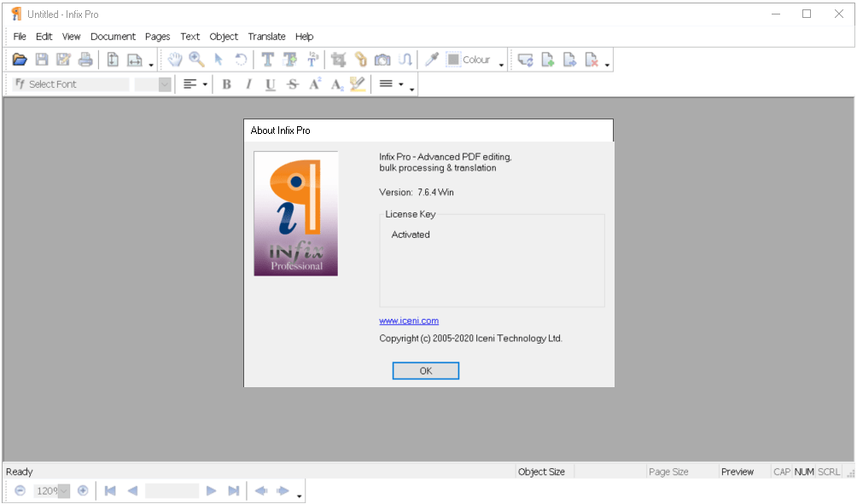Click the Save floppy disk icon
857x504 pixels.
point(42,60)
